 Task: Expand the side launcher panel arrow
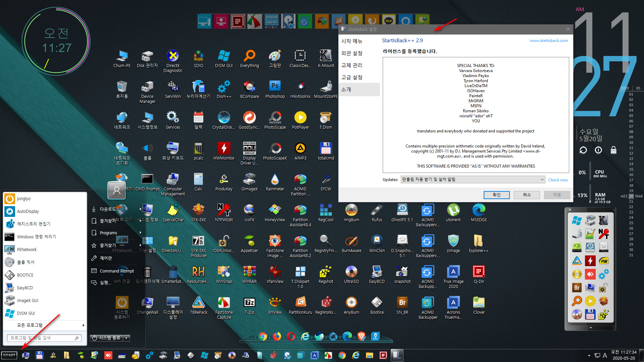[591, 328]
